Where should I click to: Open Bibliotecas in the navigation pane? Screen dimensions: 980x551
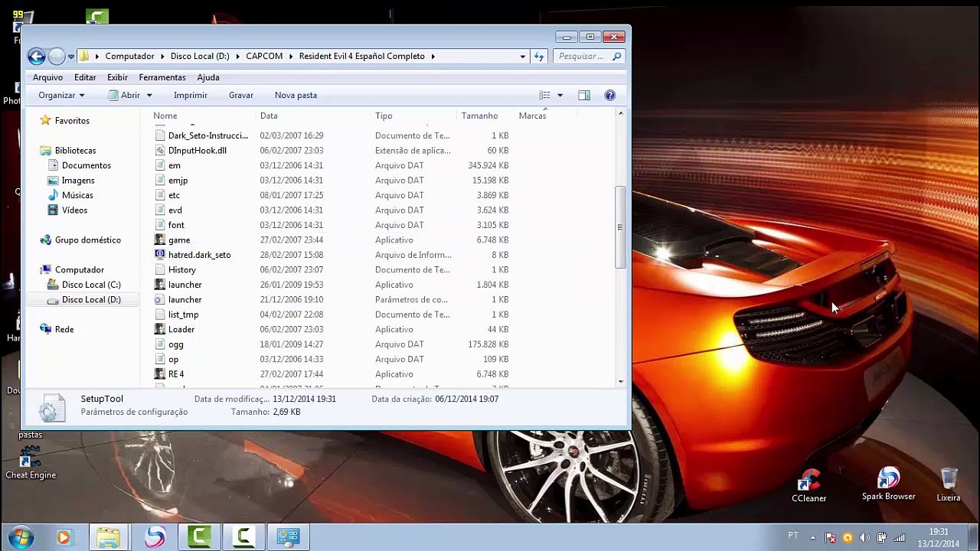[75, 151]
